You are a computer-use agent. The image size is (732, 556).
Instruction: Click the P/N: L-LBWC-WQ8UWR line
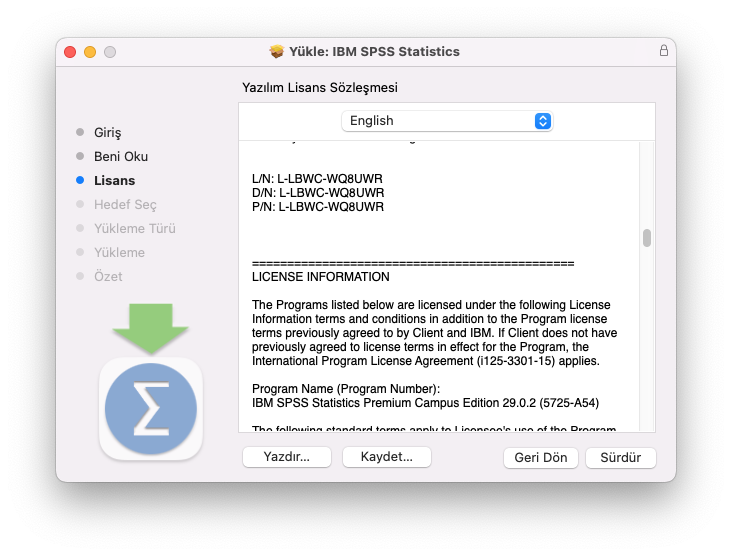point(318,207)
